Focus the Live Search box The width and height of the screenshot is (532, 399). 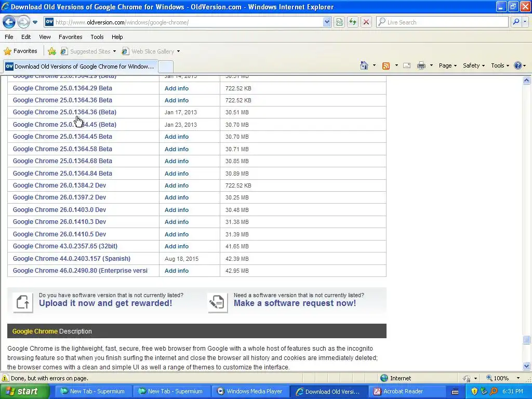coord(442,22)
